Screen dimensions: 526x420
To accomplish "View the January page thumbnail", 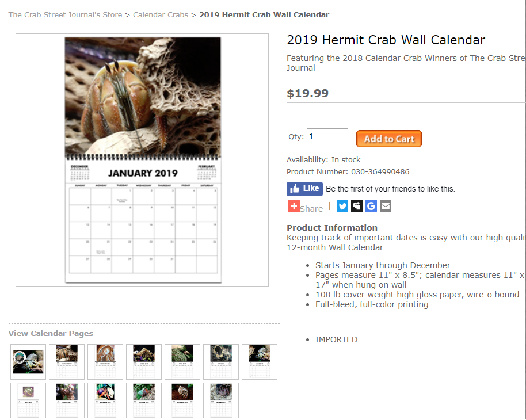I will tap(67, 362).
